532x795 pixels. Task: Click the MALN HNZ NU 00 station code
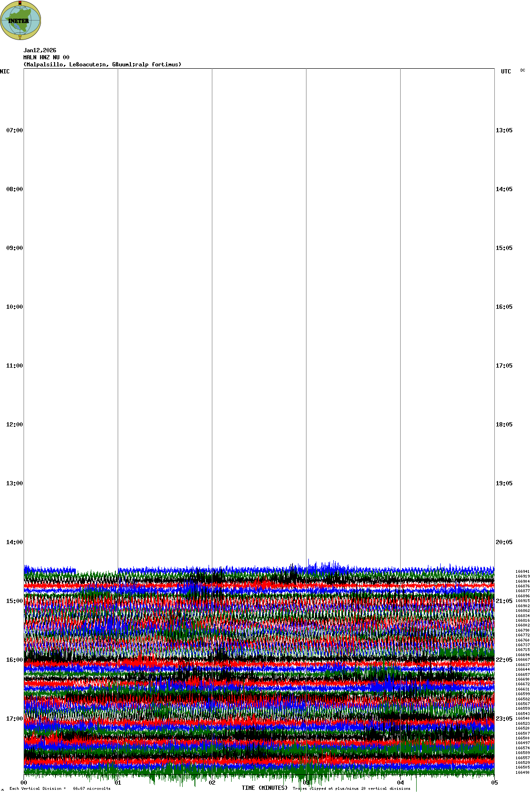(x=46, y=57)
